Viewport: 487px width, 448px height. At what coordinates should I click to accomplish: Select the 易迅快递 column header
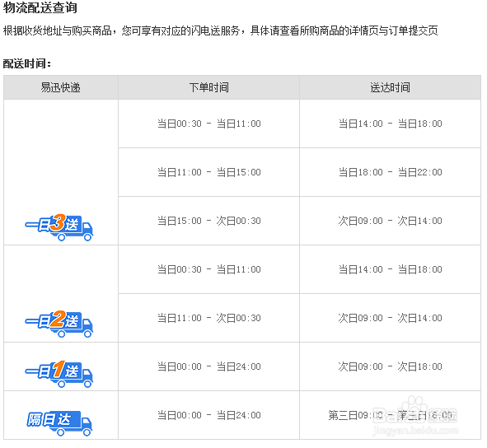(x=61, y=87)
